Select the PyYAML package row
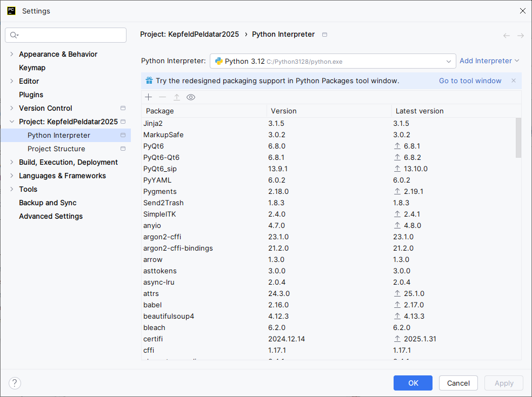Viewport: 532px width, 397px height. 328,180
